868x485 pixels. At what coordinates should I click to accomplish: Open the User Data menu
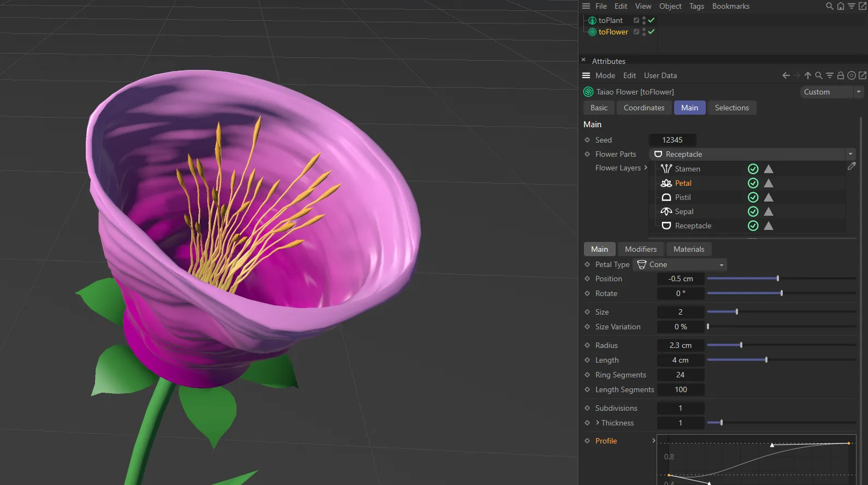(x=660, y=75)
